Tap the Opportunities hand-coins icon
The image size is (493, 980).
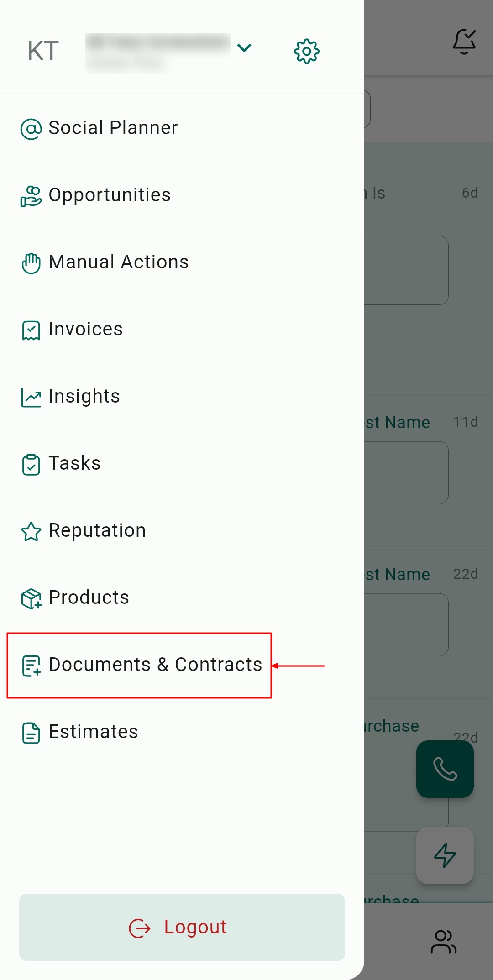31,196
